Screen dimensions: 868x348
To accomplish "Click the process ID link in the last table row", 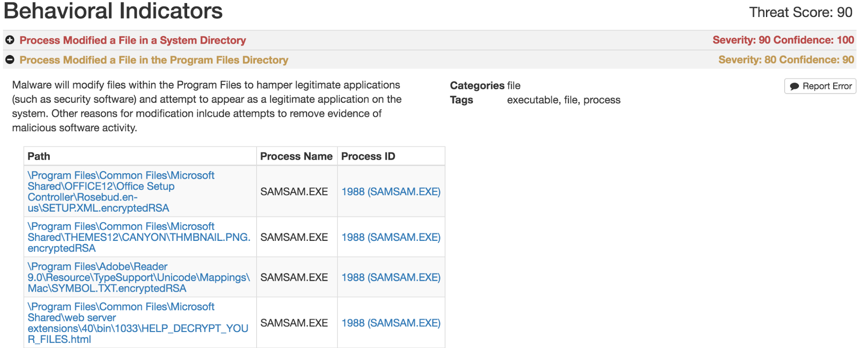I will (391, 323).
